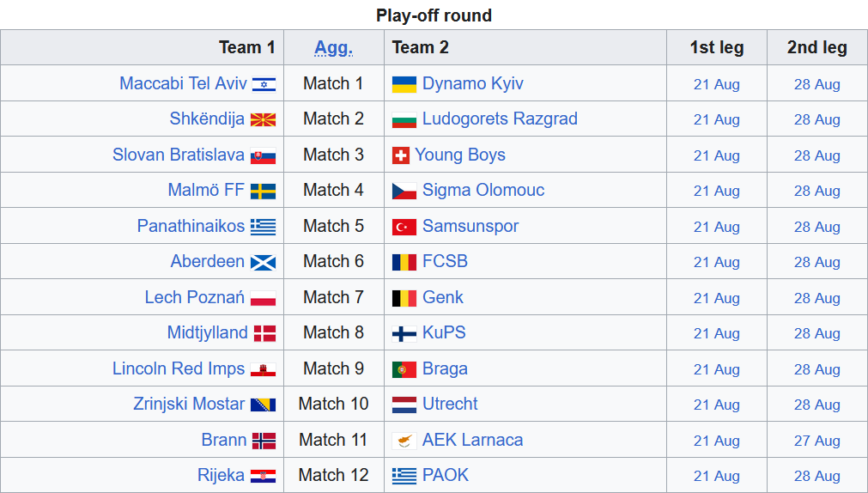Viewport: 868px width, 493px height.
Task: Open the Agg. column header link
Action: coord(333,47)
